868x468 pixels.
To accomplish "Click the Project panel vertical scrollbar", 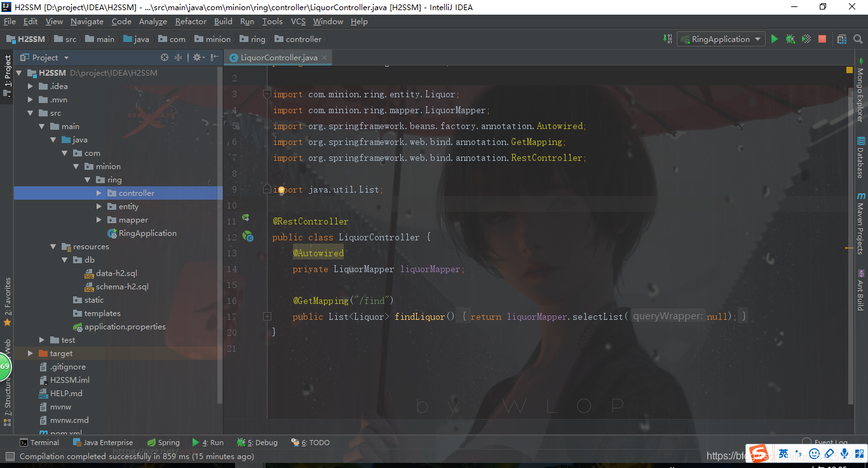I will coord(220,235).
